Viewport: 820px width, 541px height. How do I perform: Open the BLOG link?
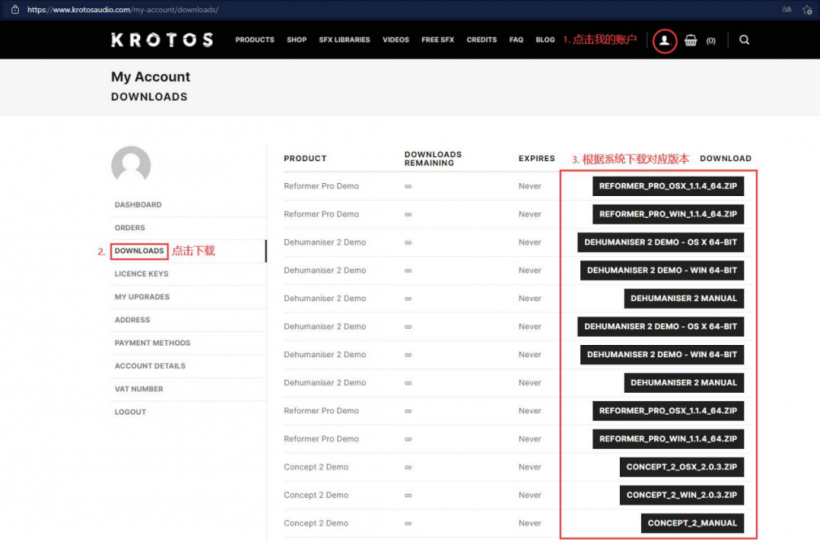pos(545,40)
